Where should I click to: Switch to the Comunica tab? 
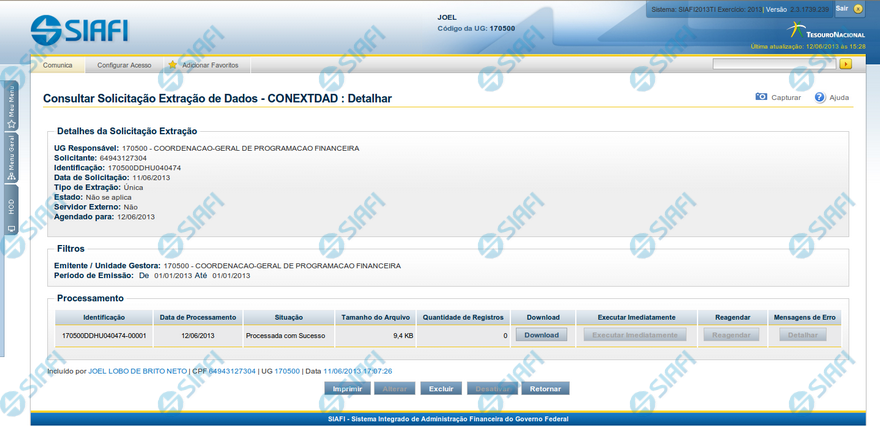(57, 65)
